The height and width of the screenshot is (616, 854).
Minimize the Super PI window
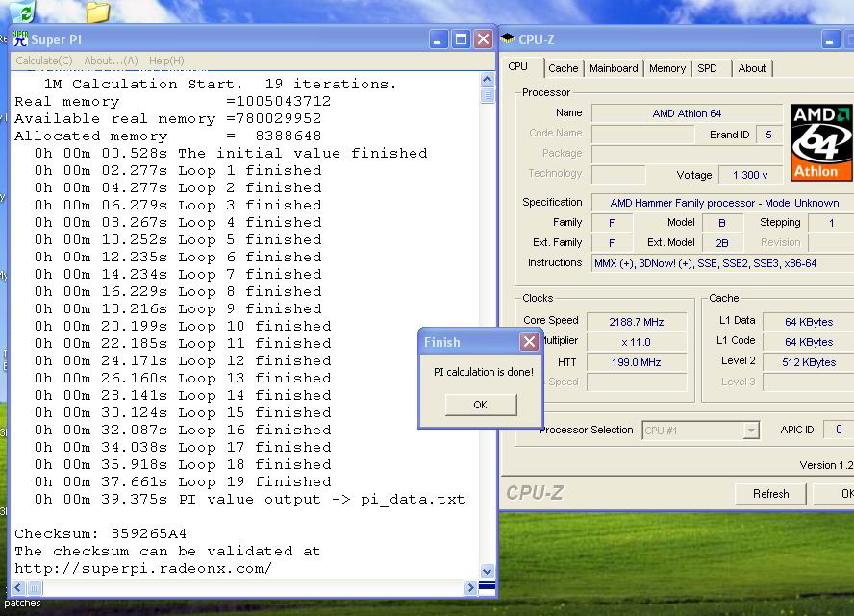point(438,39)
